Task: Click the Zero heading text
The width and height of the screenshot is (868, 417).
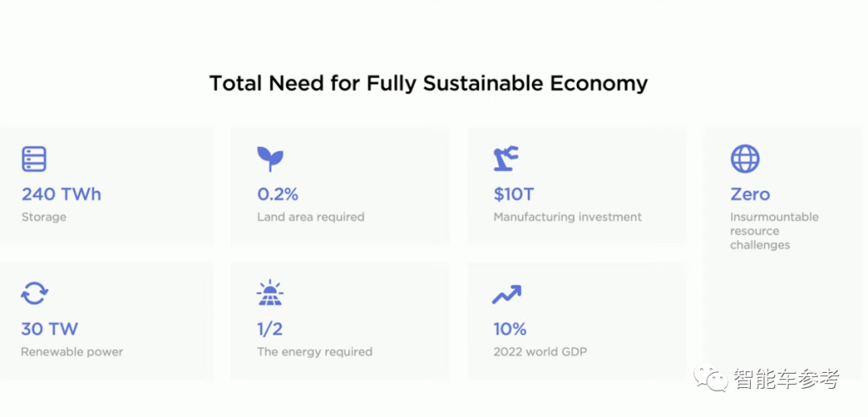Action: click(x=750, y=194)
